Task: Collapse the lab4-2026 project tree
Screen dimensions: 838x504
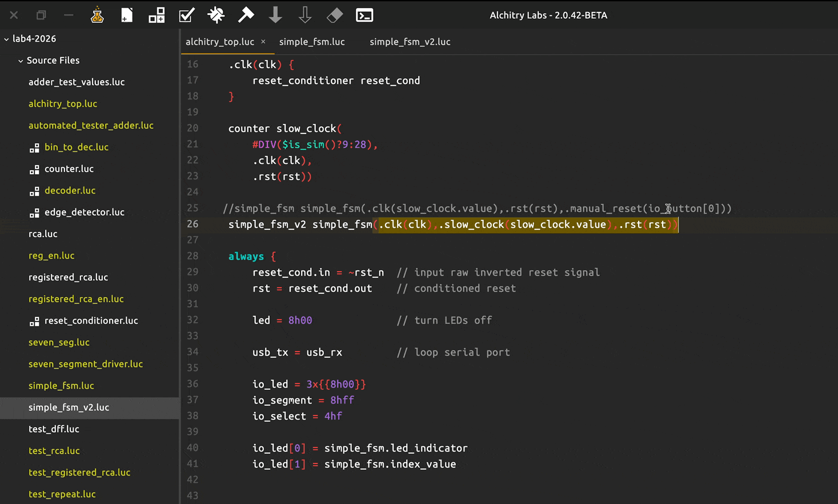Action: (x=7, y=39)
